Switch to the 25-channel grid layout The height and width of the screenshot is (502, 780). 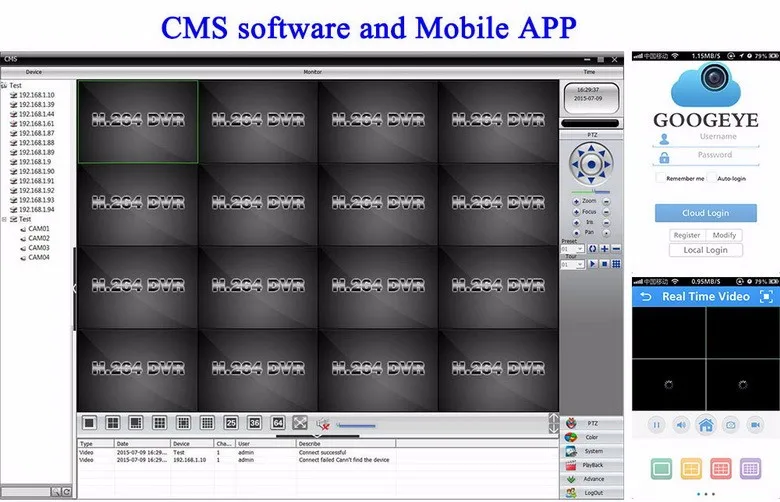point(231,423)
